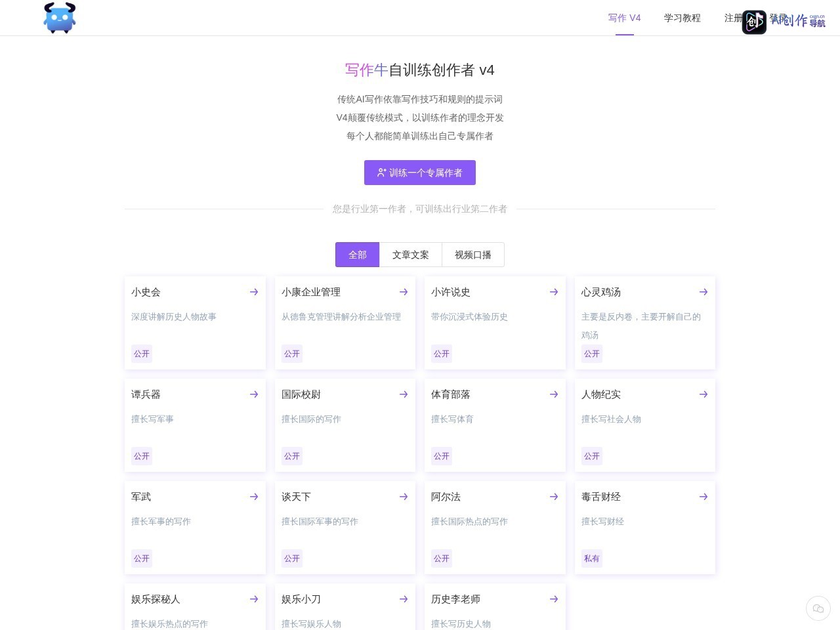Open the arrow on 阿尔法 card
Image resolution: width=840 pixels, height=630 pixels.
pyautogui.click(x=554, y=497)
